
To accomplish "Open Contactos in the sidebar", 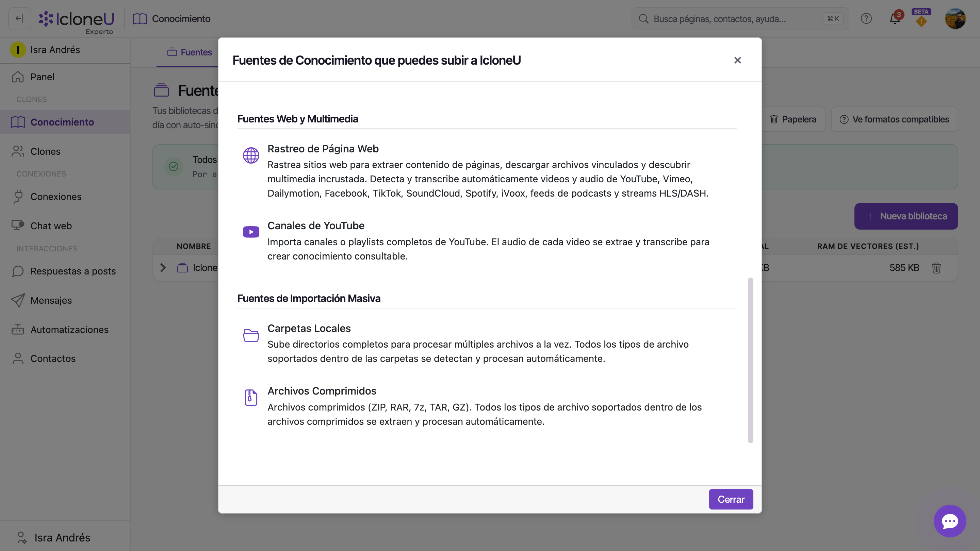I will 65,358.
